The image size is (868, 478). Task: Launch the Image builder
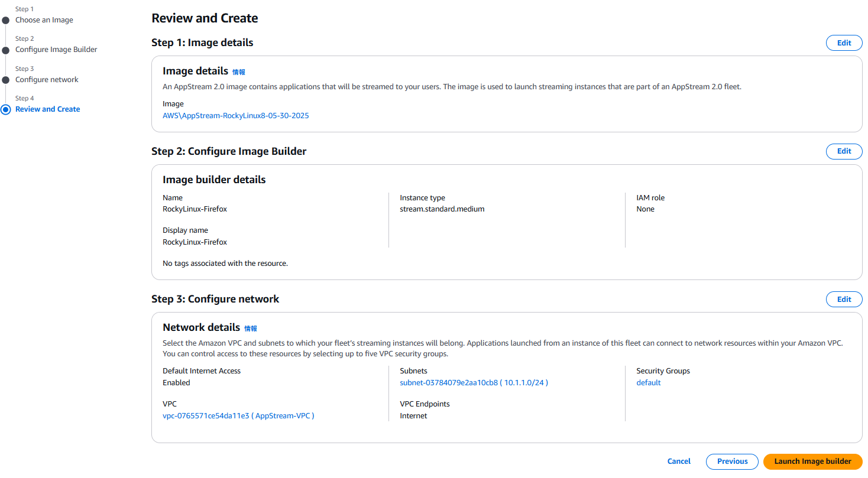click(x=812, y=461)
